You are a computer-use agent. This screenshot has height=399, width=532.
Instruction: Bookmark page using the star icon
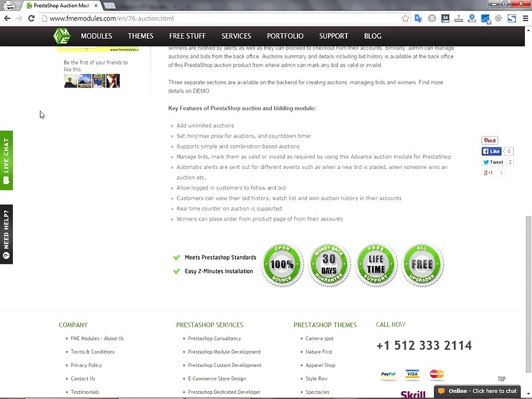coord(405,18)
